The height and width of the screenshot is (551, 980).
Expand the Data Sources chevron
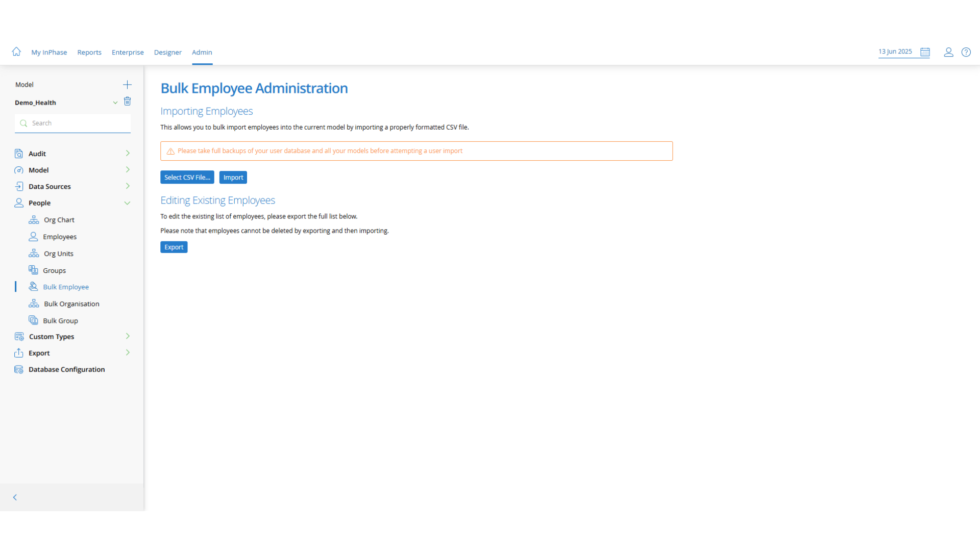click(128, 186)
